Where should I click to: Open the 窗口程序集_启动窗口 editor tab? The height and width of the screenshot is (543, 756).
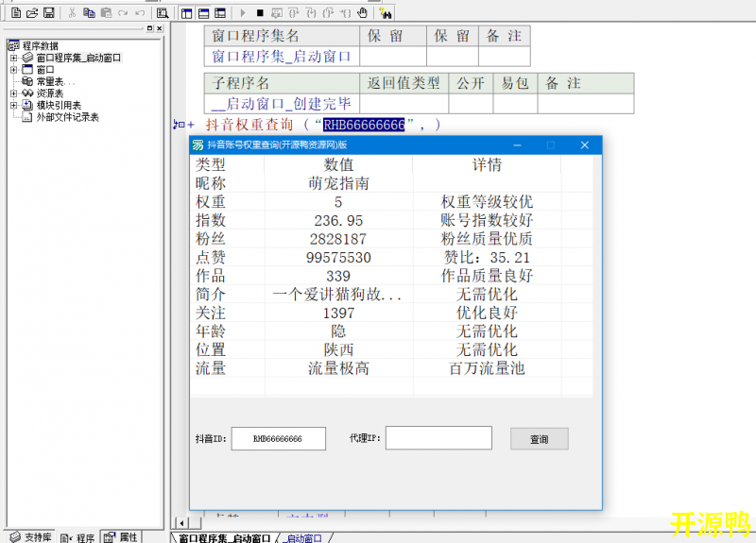click(225, 538)
